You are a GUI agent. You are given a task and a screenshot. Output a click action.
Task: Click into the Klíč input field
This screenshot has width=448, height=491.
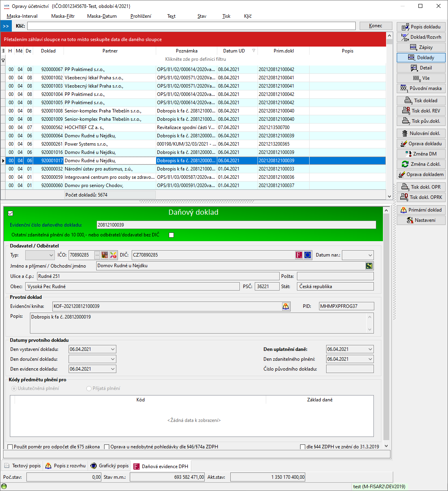191,26
